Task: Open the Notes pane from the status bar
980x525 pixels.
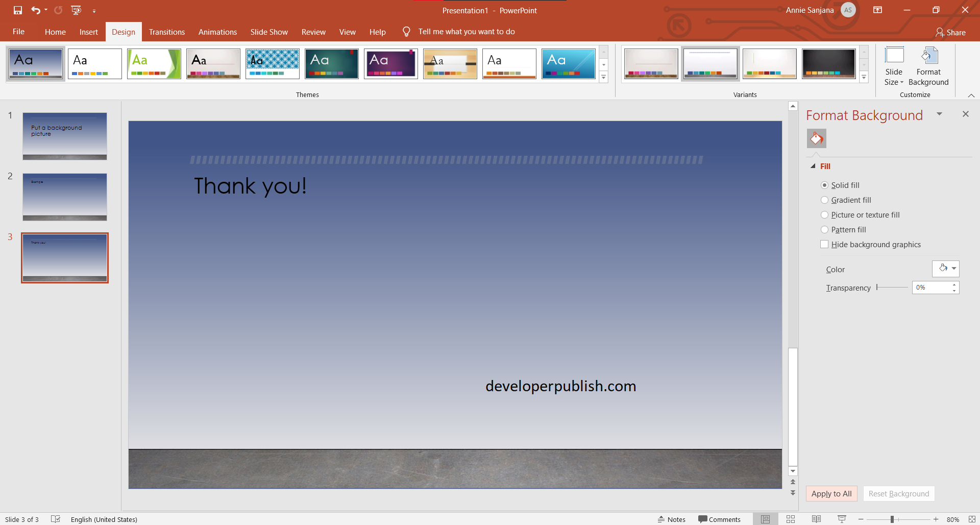Action: 672,519
